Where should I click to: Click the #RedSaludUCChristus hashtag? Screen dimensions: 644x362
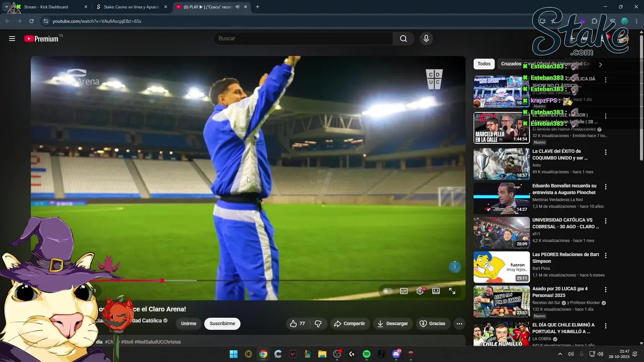[x=157, y=342]
